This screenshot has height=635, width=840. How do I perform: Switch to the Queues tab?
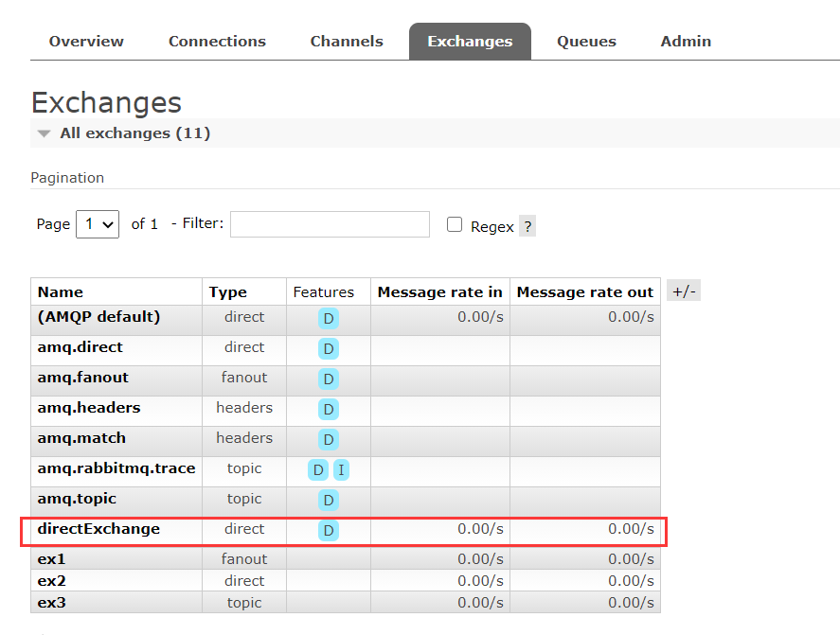click(x=586, y=42)
